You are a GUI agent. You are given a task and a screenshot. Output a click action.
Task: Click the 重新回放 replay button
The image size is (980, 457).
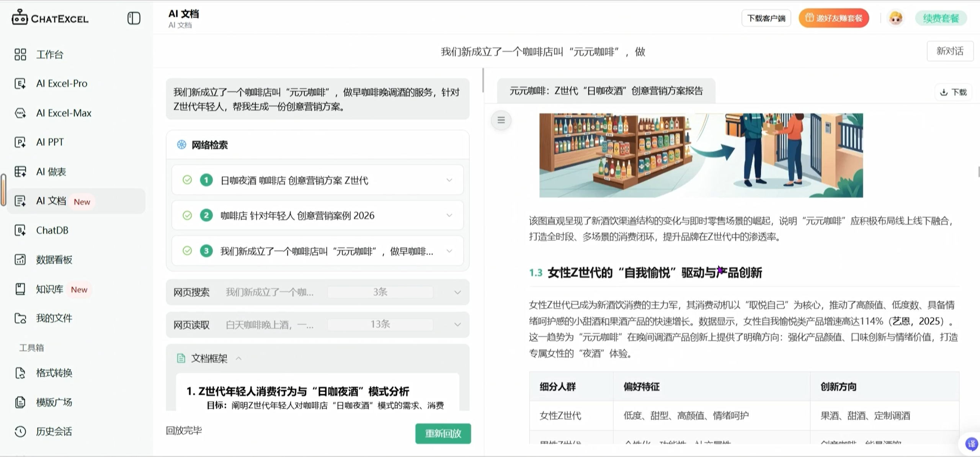pyautogui.click(x=443, y=433)
